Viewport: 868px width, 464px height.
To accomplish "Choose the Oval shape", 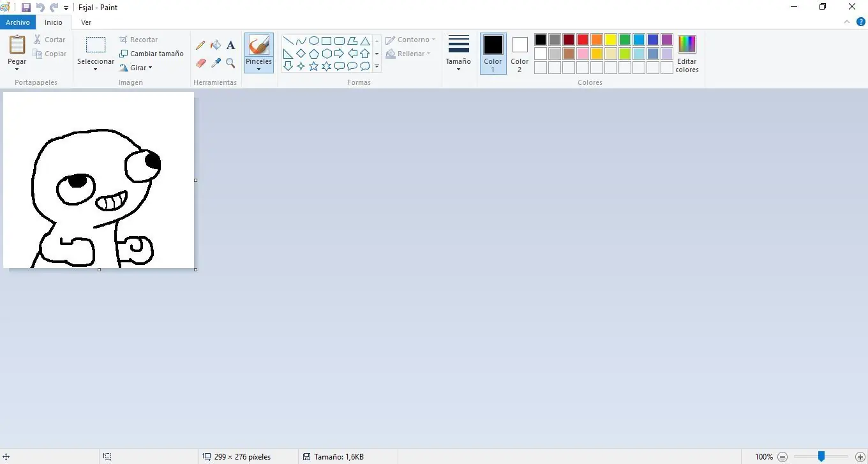I will point(314,41).
